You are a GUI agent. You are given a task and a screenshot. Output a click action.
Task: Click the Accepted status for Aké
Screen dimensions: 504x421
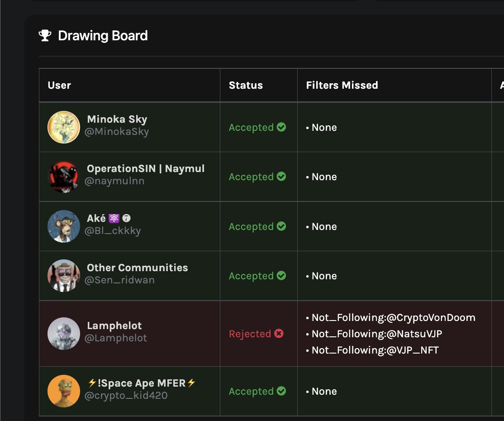(251, 226)
